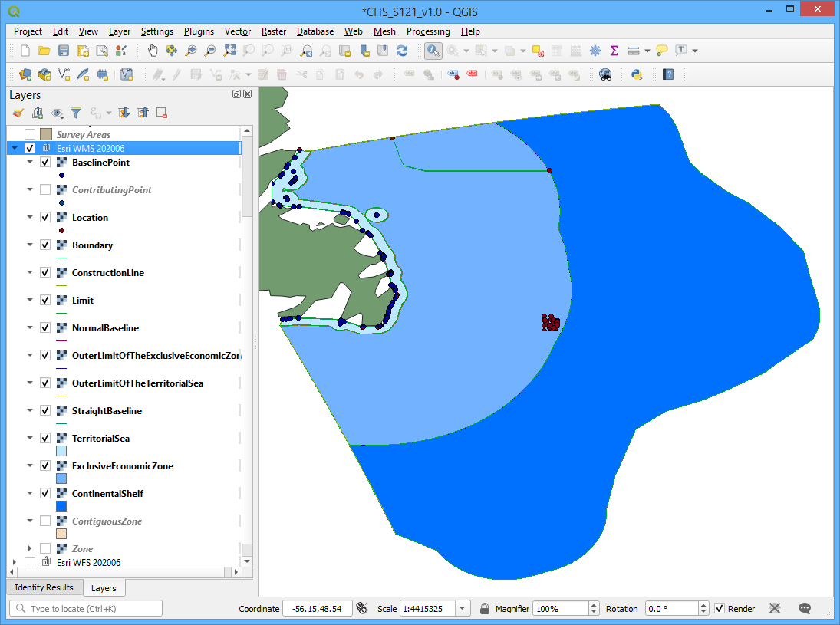Toggle the Render checkbox in status bar
Image resolution: width=840 pixels, height=625 pixels.
click(x=720, y=609)
